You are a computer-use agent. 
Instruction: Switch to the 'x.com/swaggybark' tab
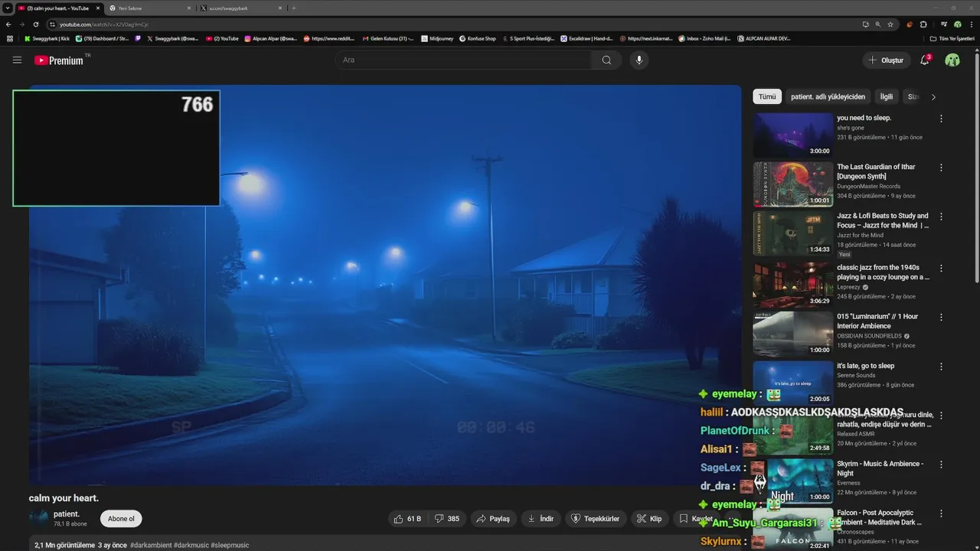click(241, 8)
